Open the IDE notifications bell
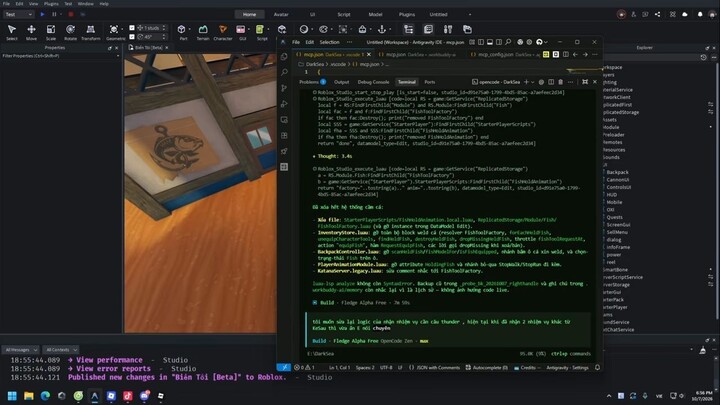 point(597,367)
